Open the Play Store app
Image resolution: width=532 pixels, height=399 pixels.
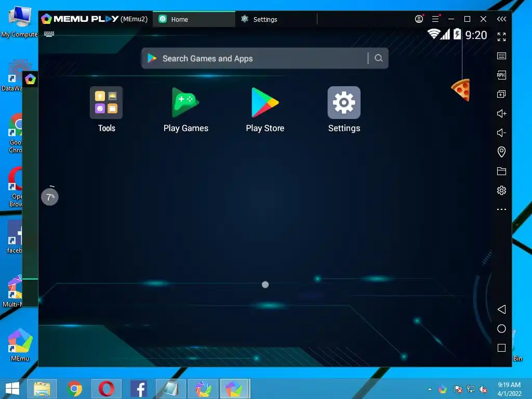(265, 102)
